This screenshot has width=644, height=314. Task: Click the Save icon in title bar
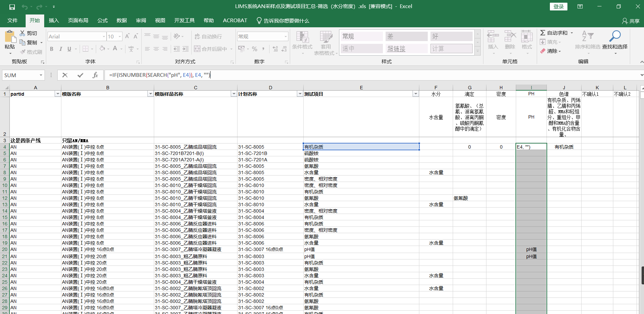point(12,7)
